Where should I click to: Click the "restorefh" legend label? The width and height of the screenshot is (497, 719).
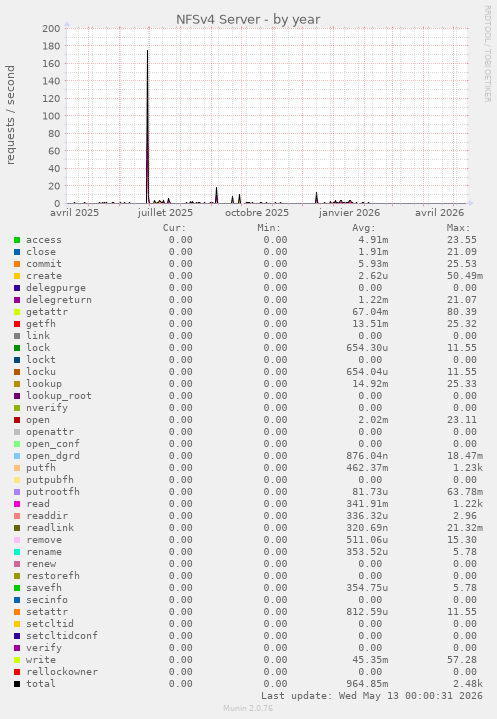point(53,576)
